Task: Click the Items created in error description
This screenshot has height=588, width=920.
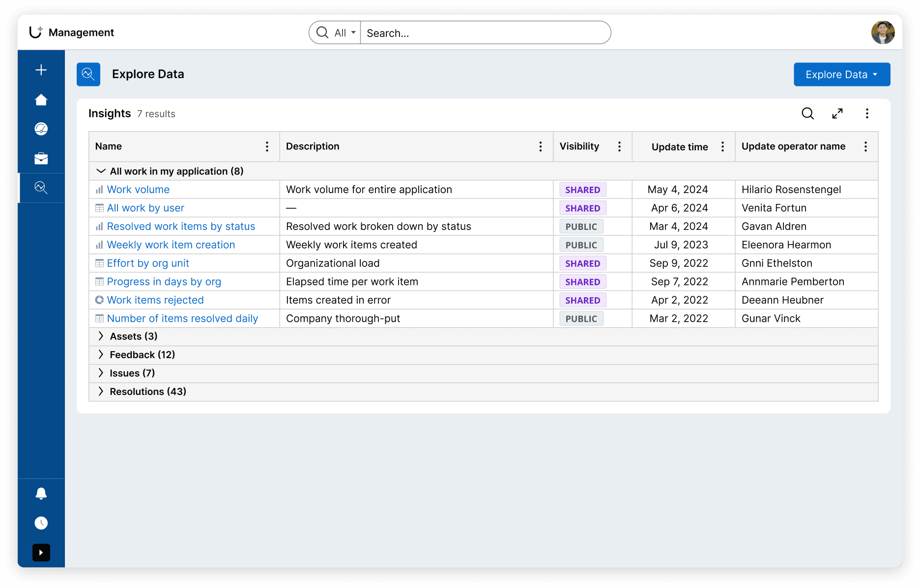Action: [338, 300]
